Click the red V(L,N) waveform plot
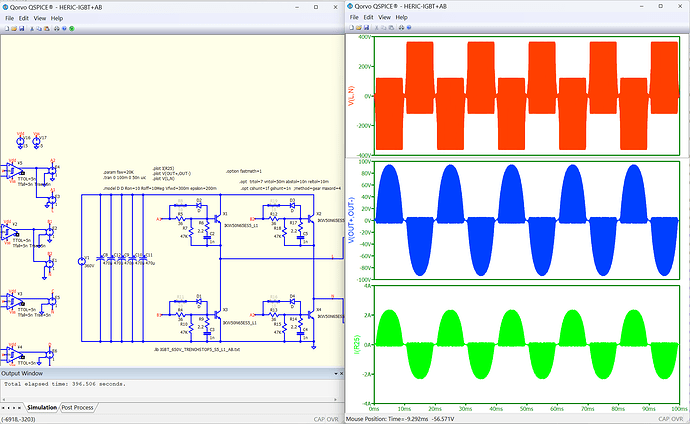Screen dimensions: 690x424 click(x=527, y=96)
